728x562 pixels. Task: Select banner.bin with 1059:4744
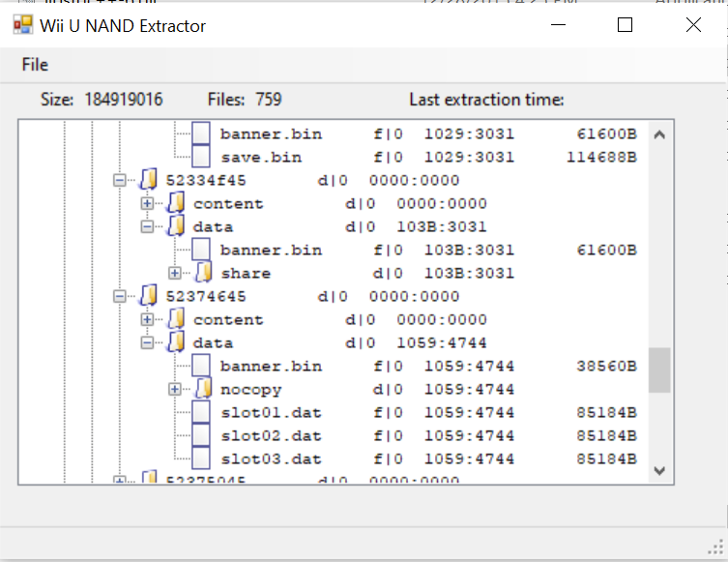point(271,367)
